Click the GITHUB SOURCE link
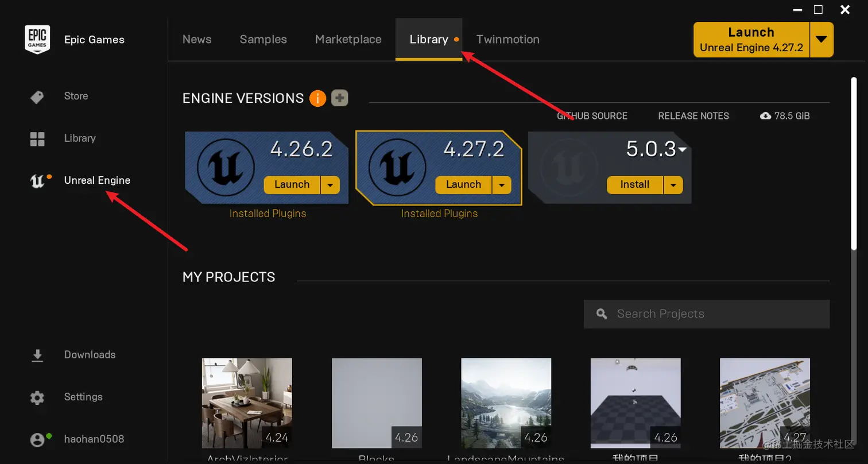 (x=592, y=115)
